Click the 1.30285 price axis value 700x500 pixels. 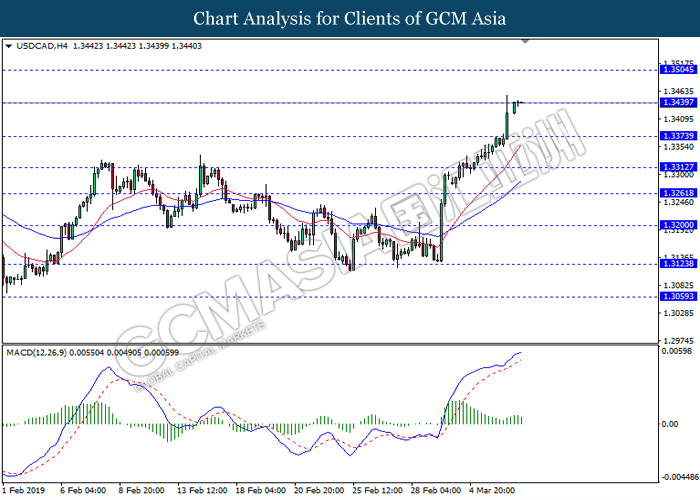(679, 313)
